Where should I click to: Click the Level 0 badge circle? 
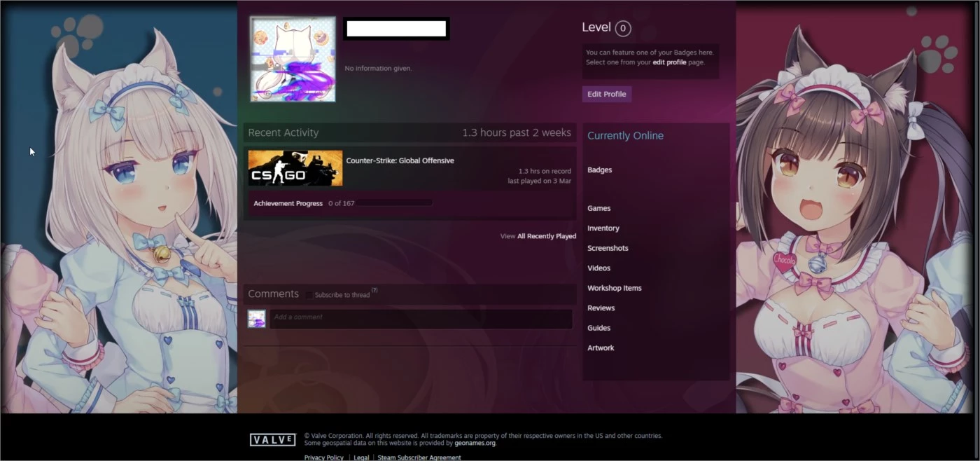tap(623, 29)
